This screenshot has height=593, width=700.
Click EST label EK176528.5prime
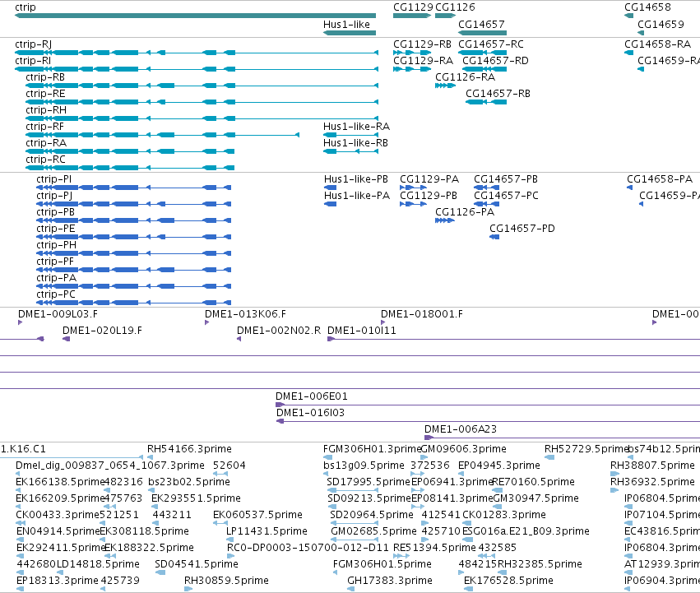508,581
